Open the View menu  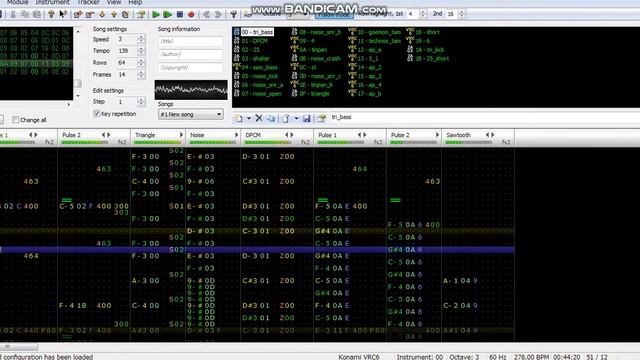(x=114, y=2)
